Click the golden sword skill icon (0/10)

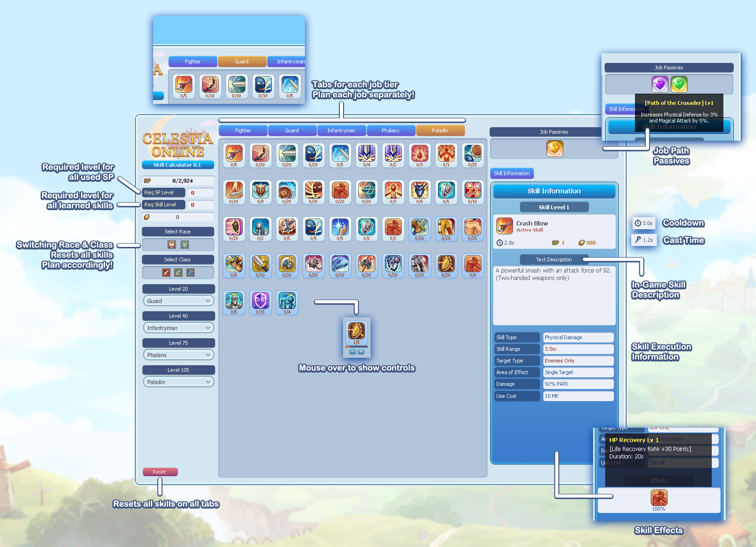tap(260, 263)
